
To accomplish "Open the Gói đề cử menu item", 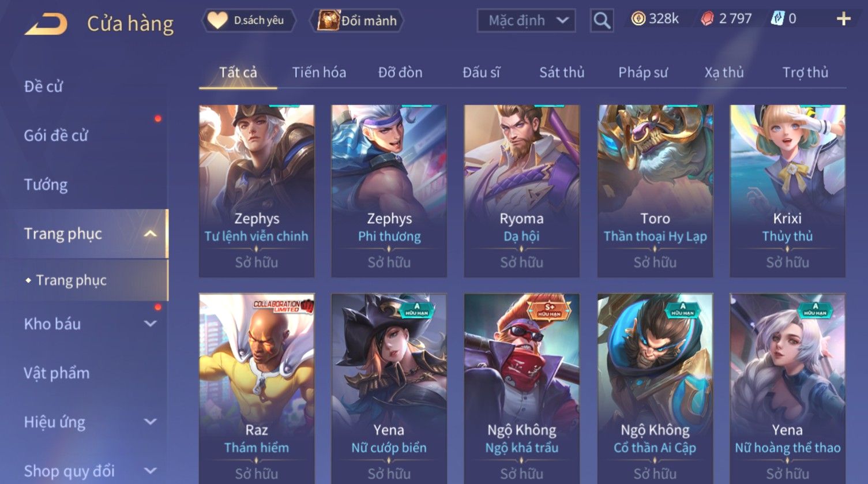I will (56, 136).
